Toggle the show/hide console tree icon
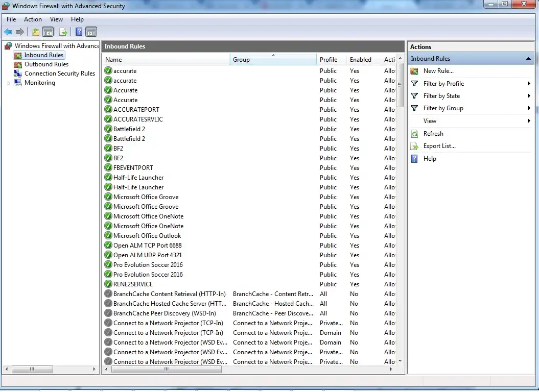Viewport: 539px width, 392px height. (48, 32)
